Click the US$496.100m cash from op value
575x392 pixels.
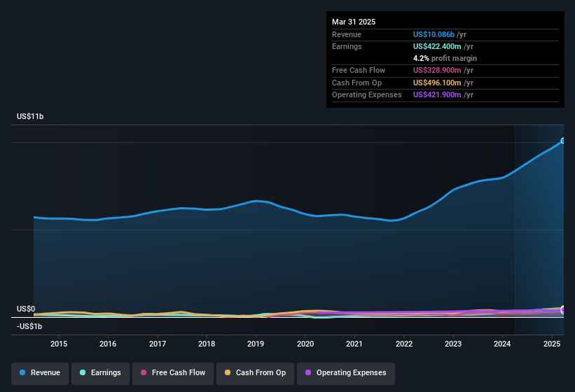(437, 83)
